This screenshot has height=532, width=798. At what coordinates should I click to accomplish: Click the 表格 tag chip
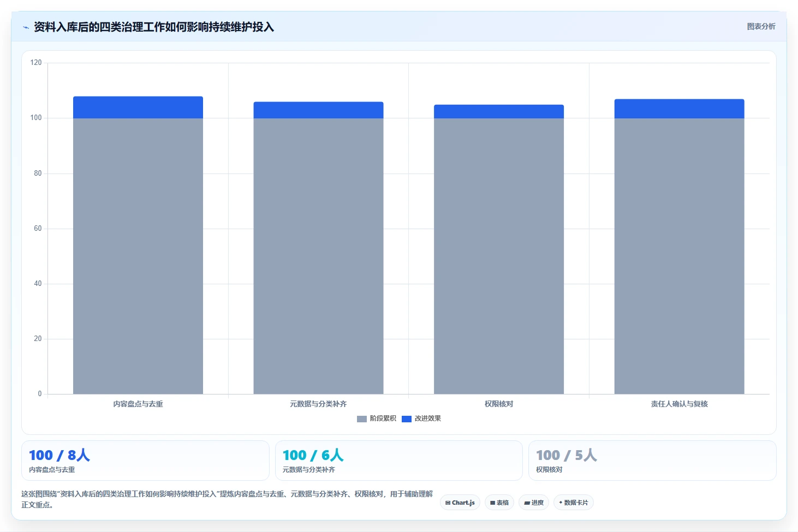point(499,503)
